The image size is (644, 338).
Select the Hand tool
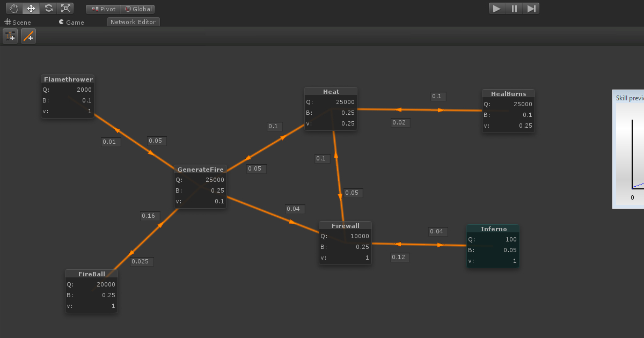pyautogui.click(x=13, y=8)
